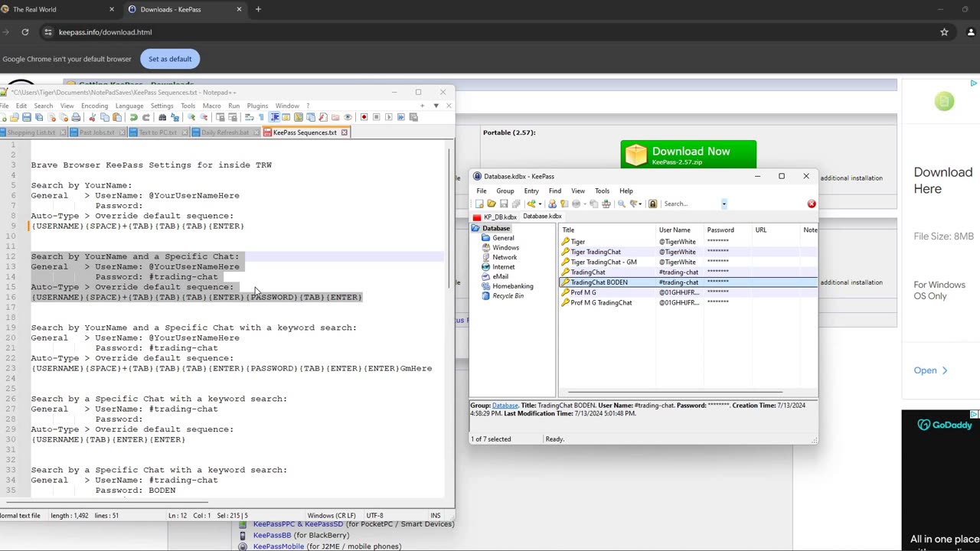980x551 pixels.
Task: Bookmark this page with star icon
Action: coord(944,32)
